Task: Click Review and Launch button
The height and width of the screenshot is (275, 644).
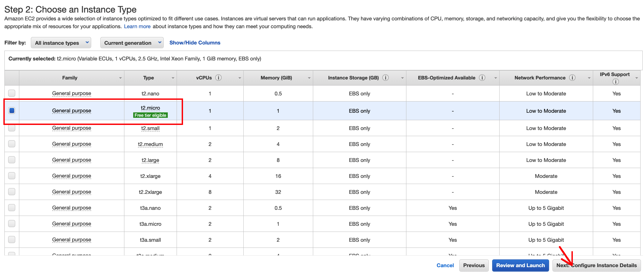Action: tap(520, 265)
